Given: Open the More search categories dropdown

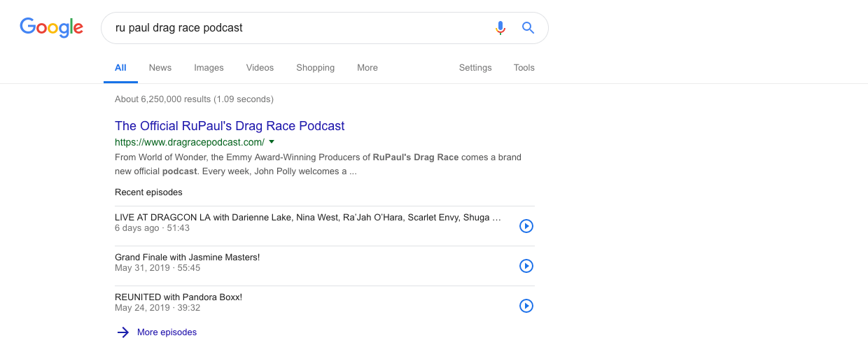Looking at the screenshot, I should [367, 68].
